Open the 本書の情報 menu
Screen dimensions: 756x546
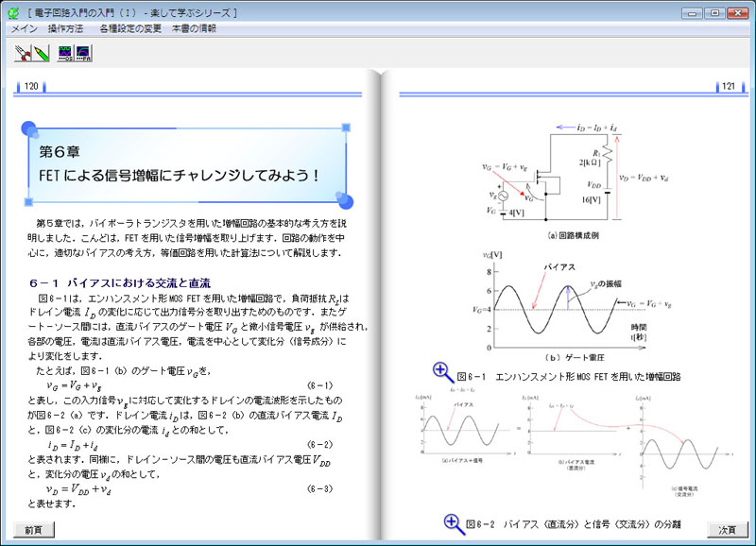coord(194,29)
